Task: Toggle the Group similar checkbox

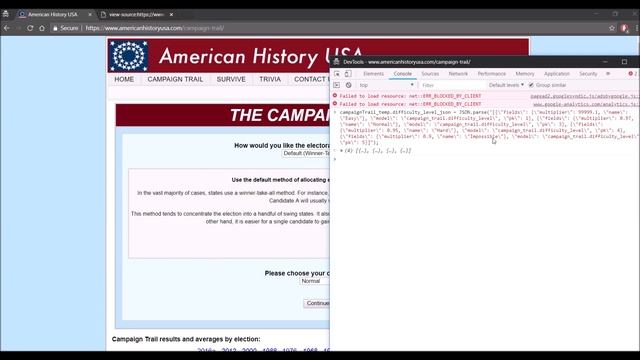Action: (531, 85)
